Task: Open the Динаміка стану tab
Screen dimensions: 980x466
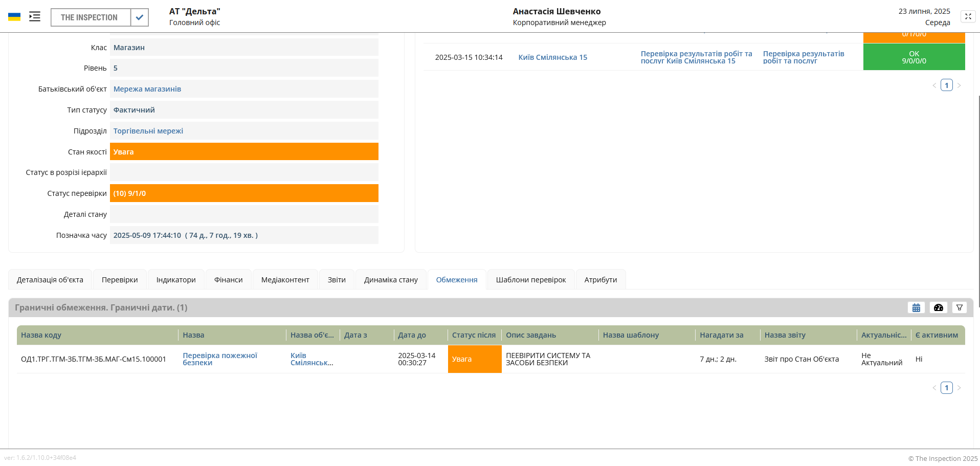Action: (391, 280)
